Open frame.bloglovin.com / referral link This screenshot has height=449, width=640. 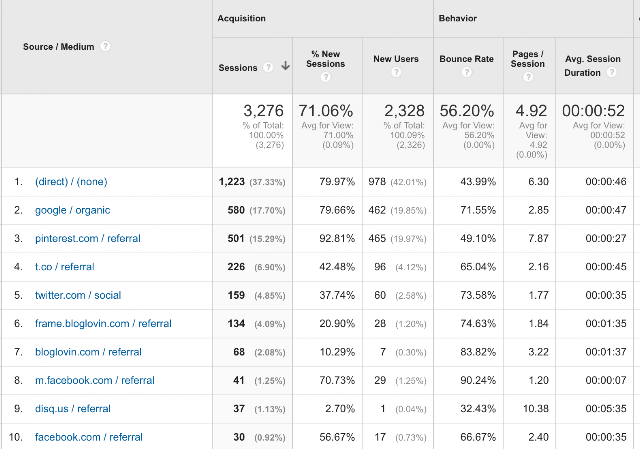click(103, 324)
